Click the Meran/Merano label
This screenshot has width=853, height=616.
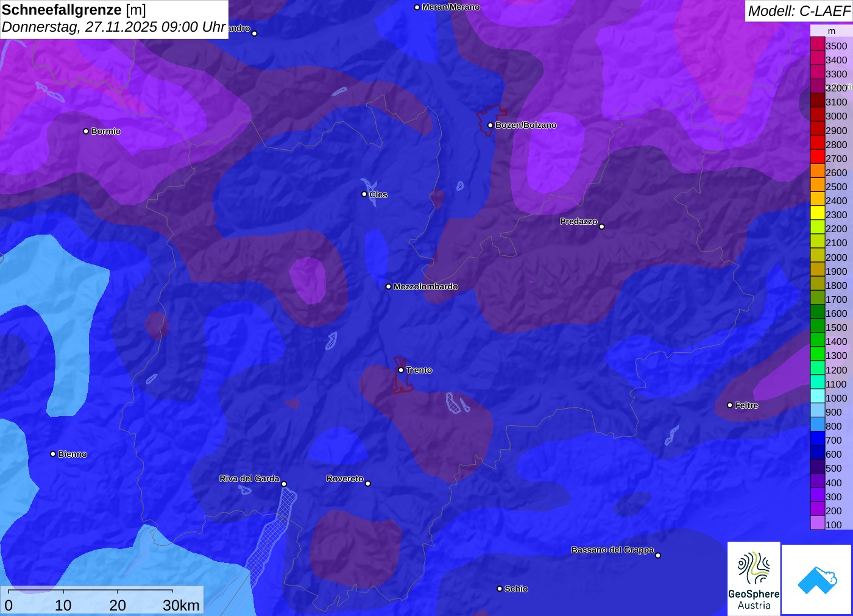pyautogui.click(x=451, y=7)
